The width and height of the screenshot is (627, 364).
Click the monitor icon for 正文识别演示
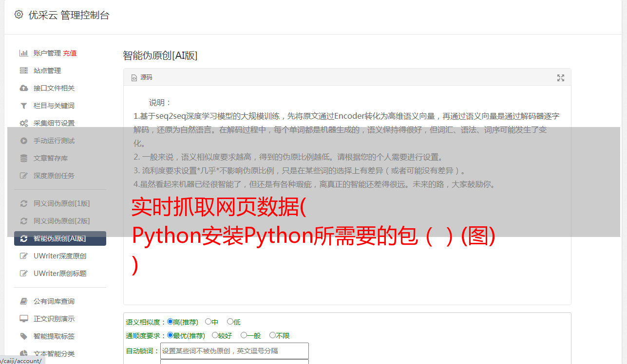23,319
